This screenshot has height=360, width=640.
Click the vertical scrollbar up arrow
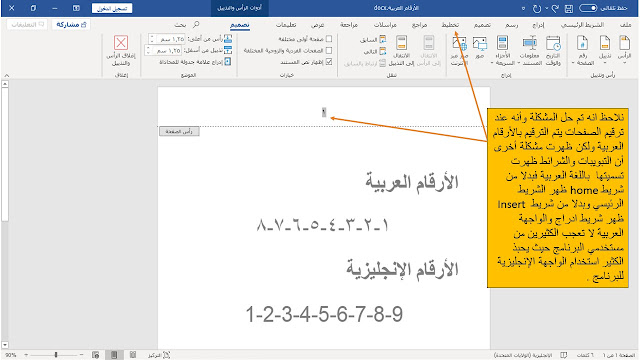[5, 84]
